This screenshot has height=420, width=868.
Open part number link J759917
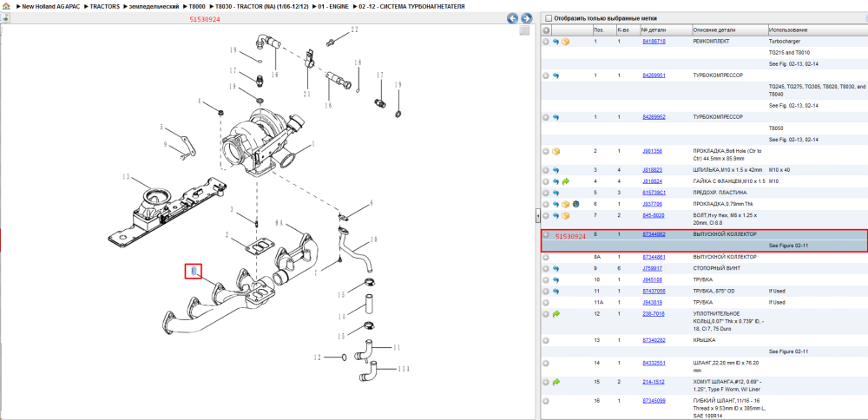pyautogui.click(x=652, y=268)
